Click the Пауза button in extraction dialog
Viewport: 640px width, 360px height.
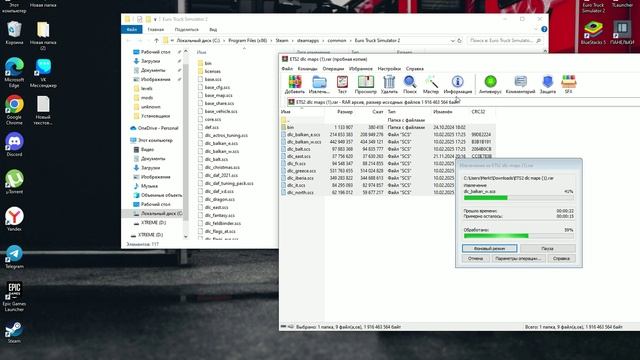tap(548, 248)
